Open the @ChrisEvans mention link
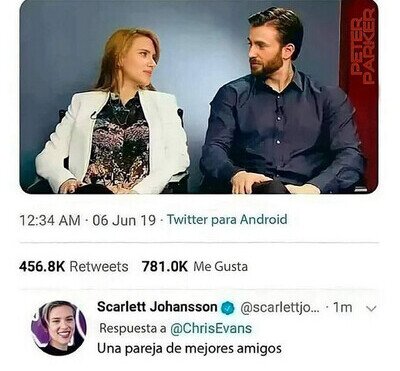The image size is (400, 371). click(211, 328)
